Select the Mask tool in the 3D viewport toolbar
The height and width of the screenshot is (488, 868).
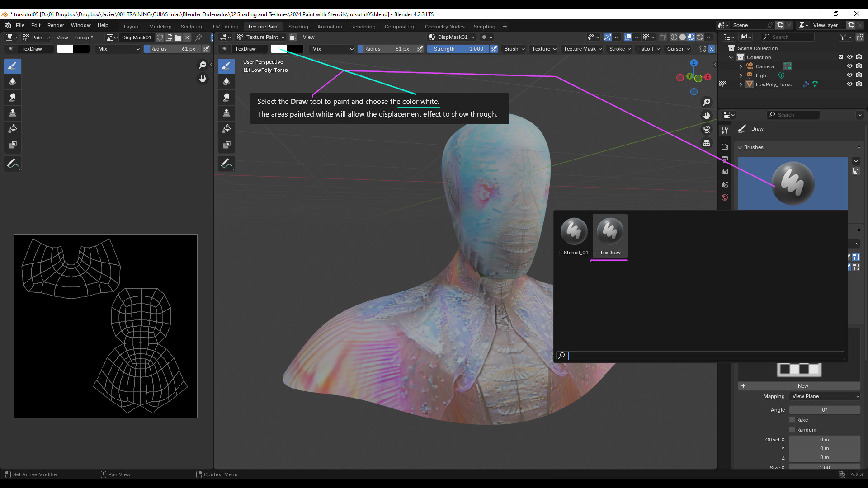(x=226, y=145)
